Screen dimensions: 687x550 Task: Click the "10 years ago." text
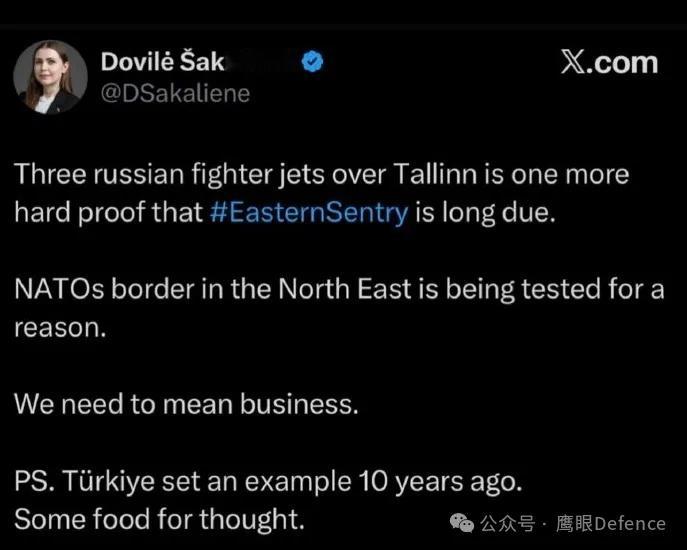[x=440, y=482]
